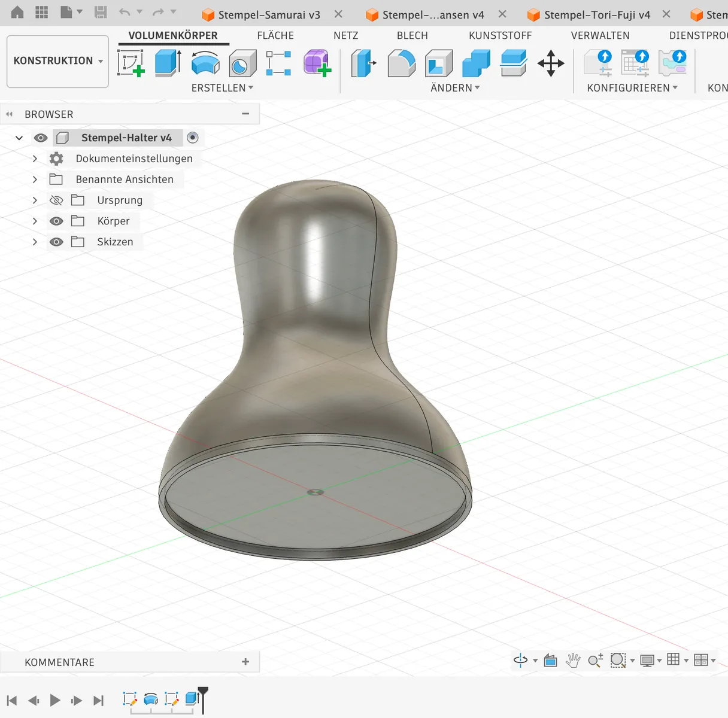
Task: Switch to the VERWALTEN ribbon tab
Action: click(600, 35)
